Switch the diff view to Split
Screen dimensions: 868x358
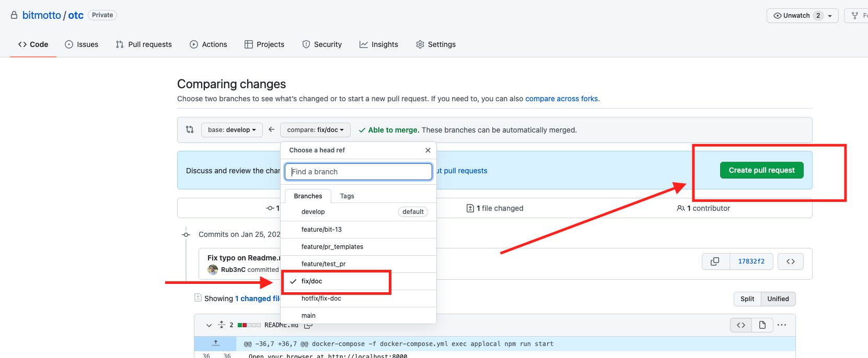(x=747, y=299)
